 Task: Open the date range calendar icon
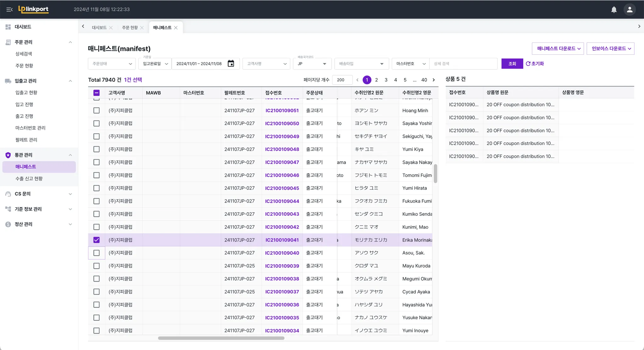(231, 64)
